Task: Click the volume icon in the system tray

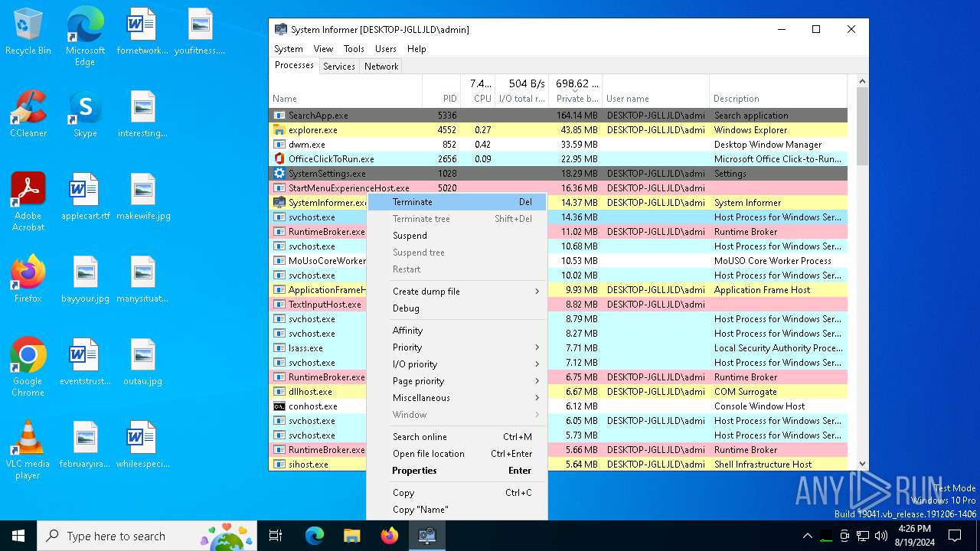Action: click(x=880, y=536)
